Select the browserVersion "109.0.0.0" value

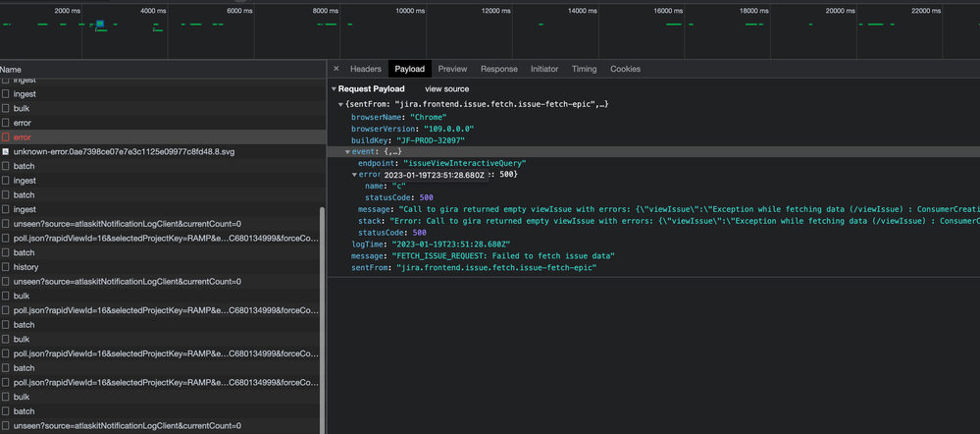pyautogui.click(x=448, y=129)
